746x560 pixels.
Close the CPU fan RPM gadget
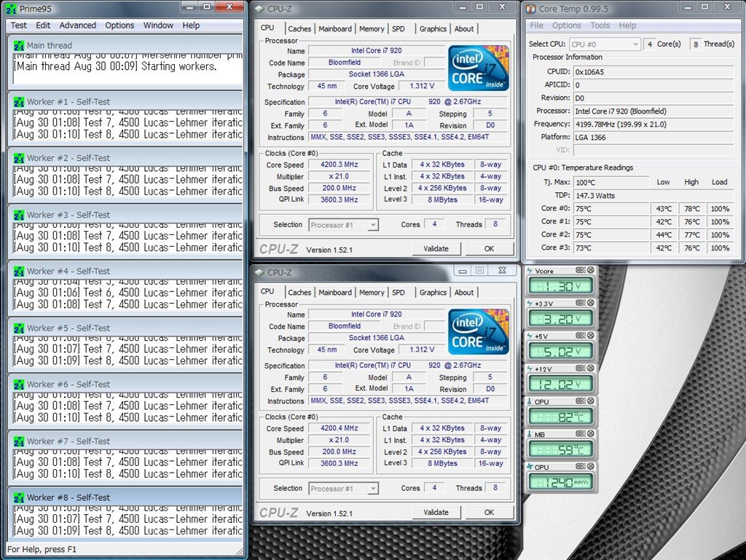pyautogui.click(x=591, y=467)
